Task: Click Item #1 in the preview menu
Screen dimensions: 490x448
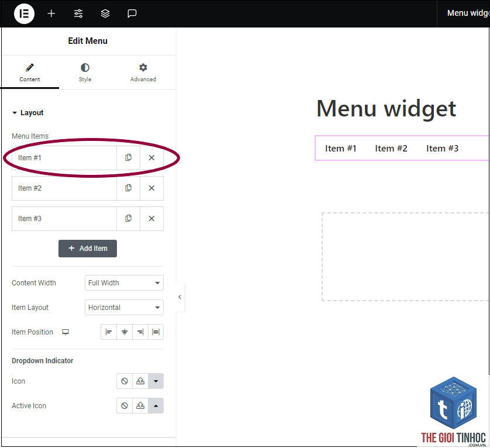Action: pos(341,148)
